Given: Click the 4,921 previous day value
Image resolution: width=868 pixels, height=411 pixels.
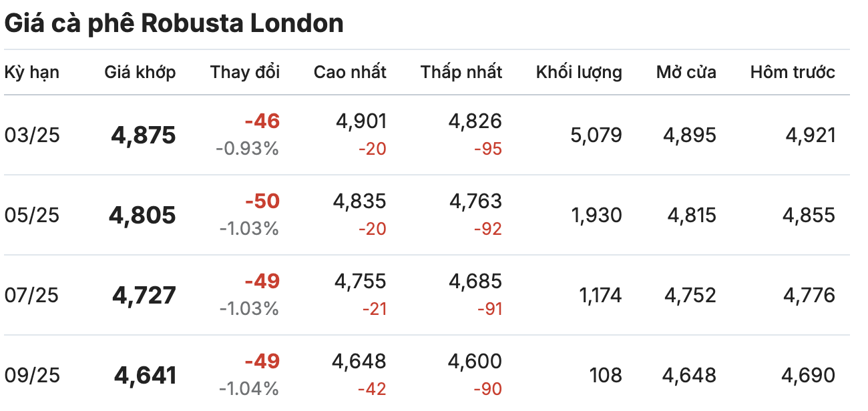Looking at the screenshot, I should [x=811, y=135].
